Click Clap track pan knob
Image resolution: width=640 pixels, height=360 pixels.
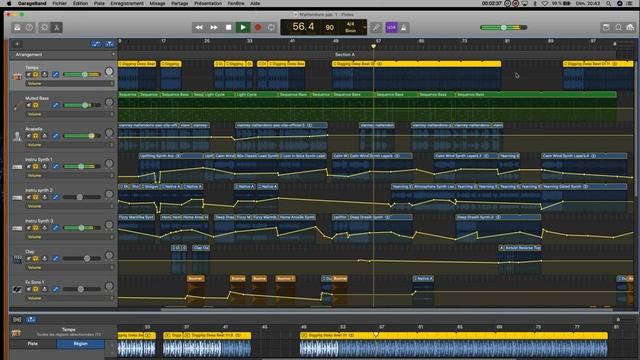109,256
